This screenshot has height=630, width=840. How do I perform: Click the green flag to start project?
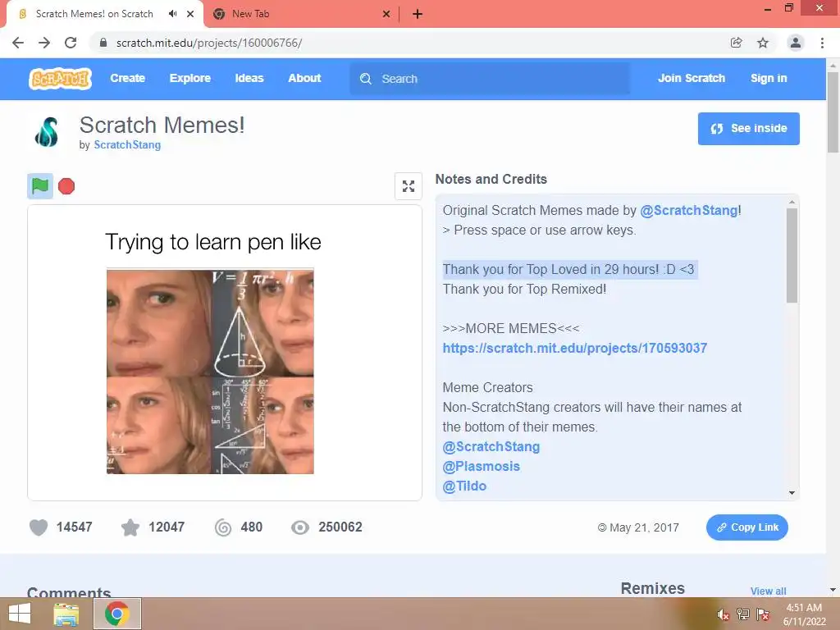pos(40,186)
